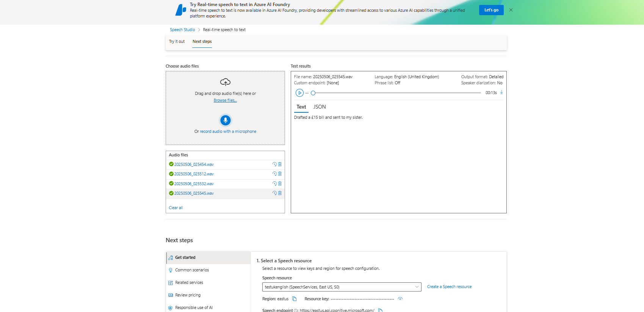
Task: Click the 00:13s duration label
Action: [491, 93]
